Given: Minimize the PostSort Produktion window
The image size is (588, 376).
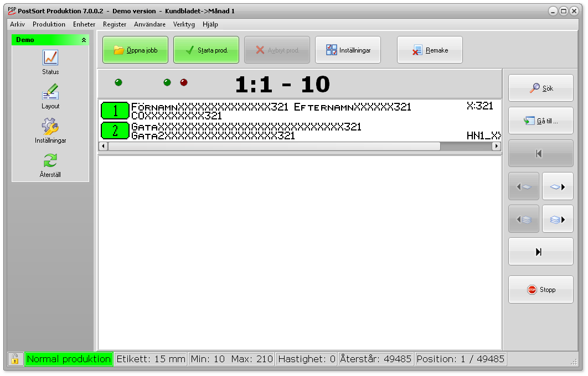Looking at the screenshot, I should 553,11.
